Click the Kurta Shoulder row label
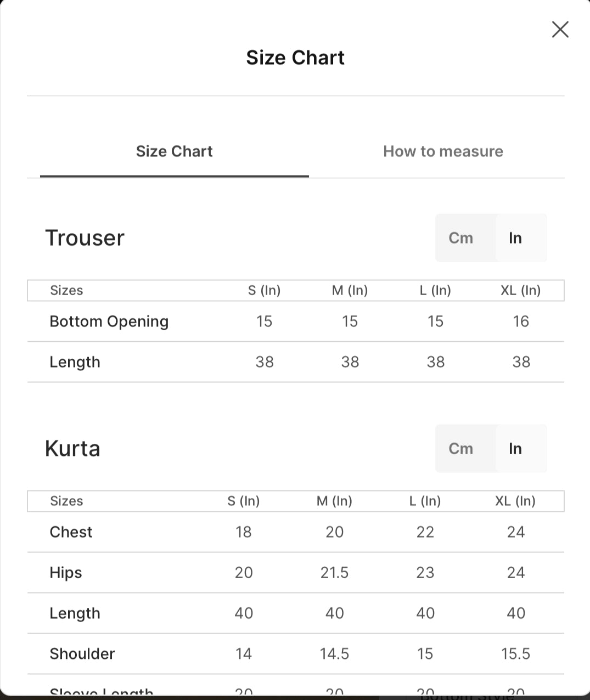This screenshot has height=700, width=590. [82, 654]
